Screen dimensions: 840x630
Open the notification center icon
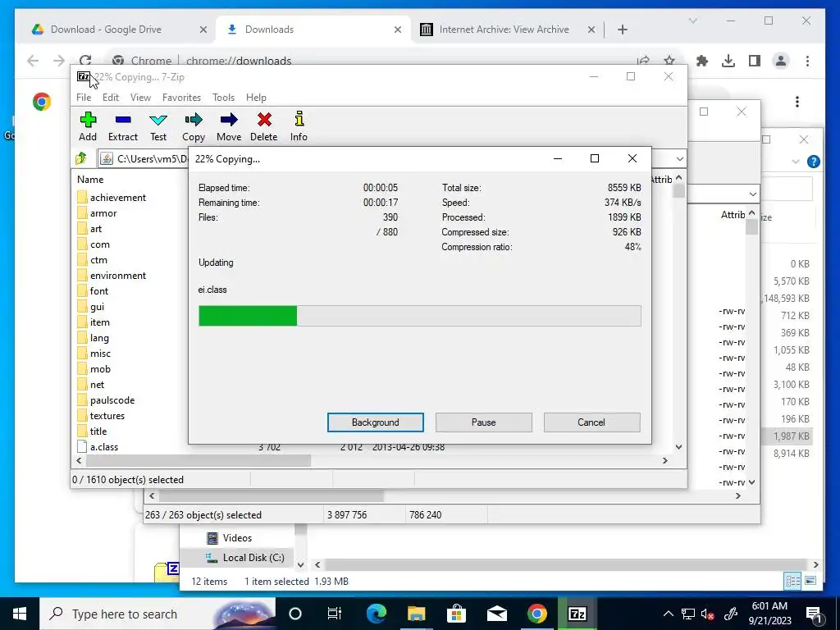tap(814, 614)
